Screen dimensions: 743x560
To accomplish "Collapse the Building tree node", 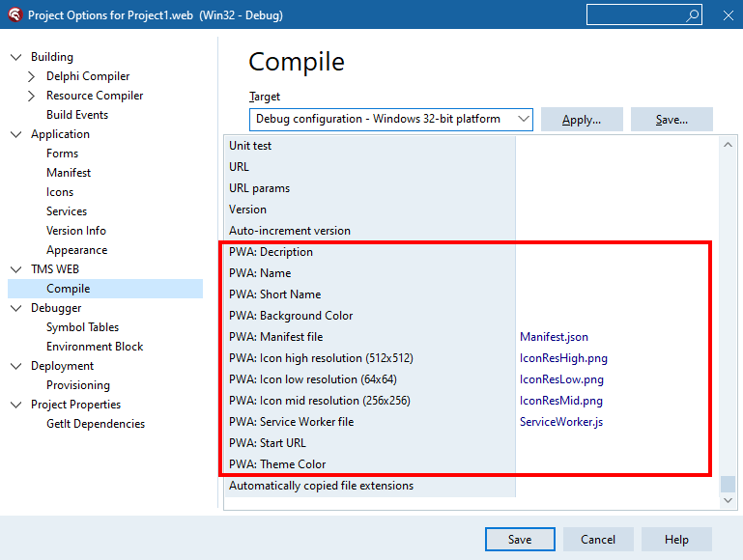I will point(15,57).
